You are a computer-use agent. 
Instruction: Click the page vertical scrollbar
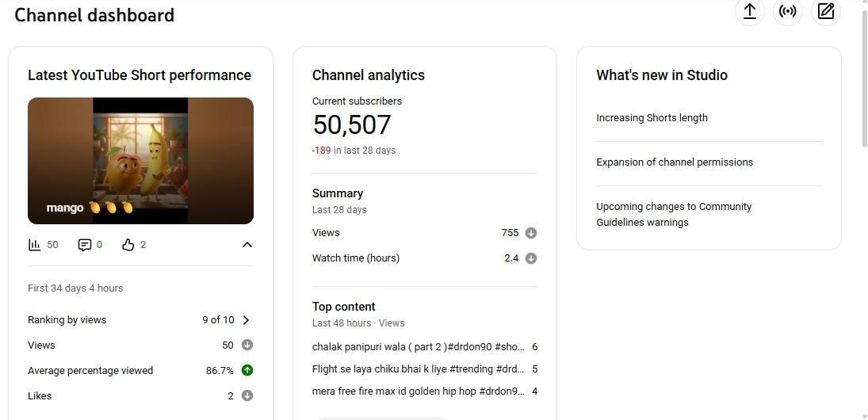click(x=864, y=79)
